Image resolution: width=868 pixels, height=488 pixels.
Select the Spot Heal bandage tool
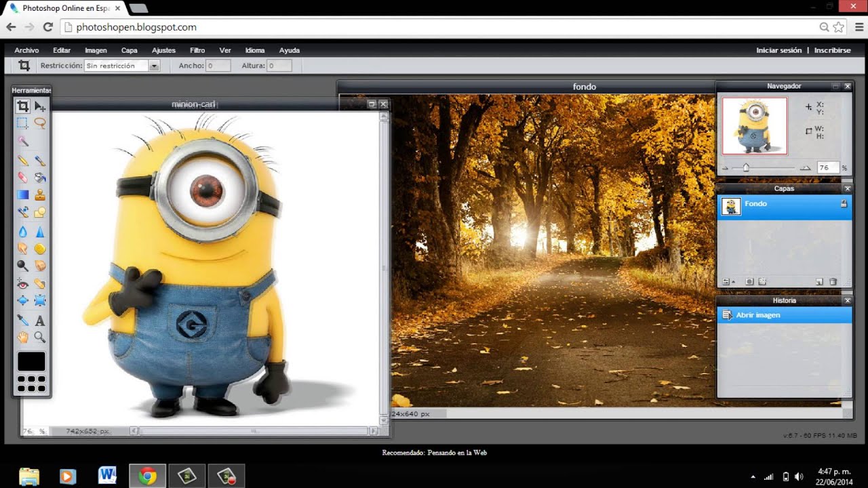(40, 283)
